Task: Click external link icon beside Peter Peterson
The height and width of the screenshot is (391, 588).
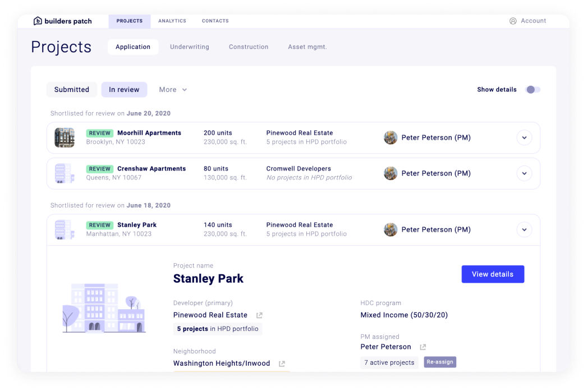Action: 422,347
